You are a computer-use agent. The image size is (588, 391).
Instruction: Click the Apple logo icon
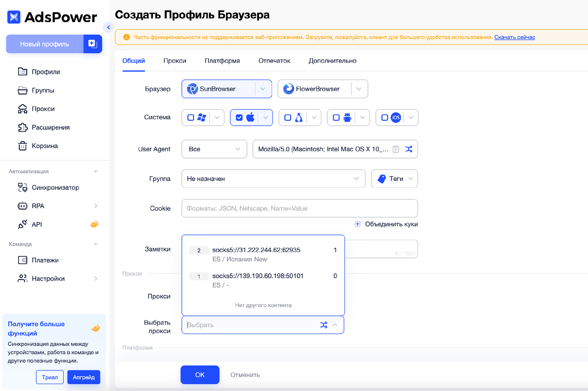click(250, 117)
